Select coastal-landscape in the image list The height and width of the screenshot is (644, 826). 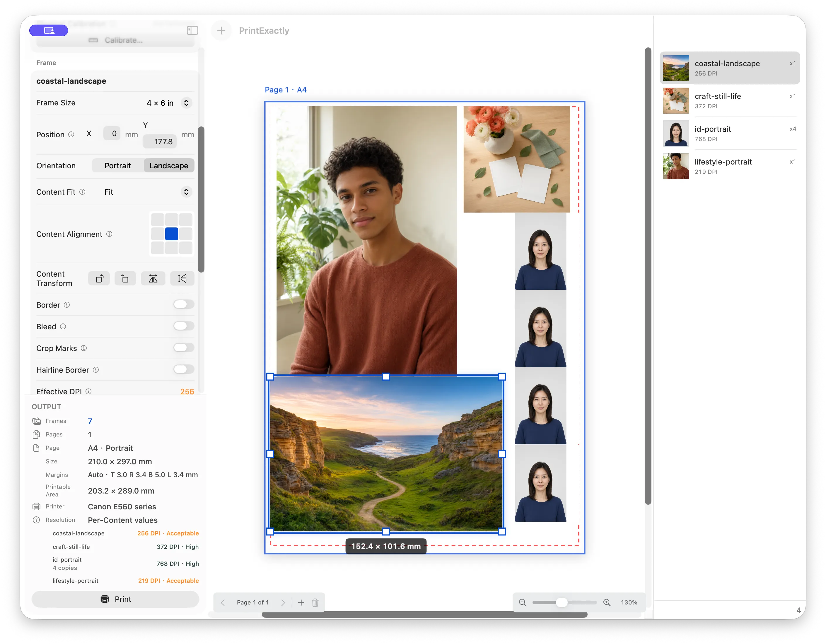point(730,68)
